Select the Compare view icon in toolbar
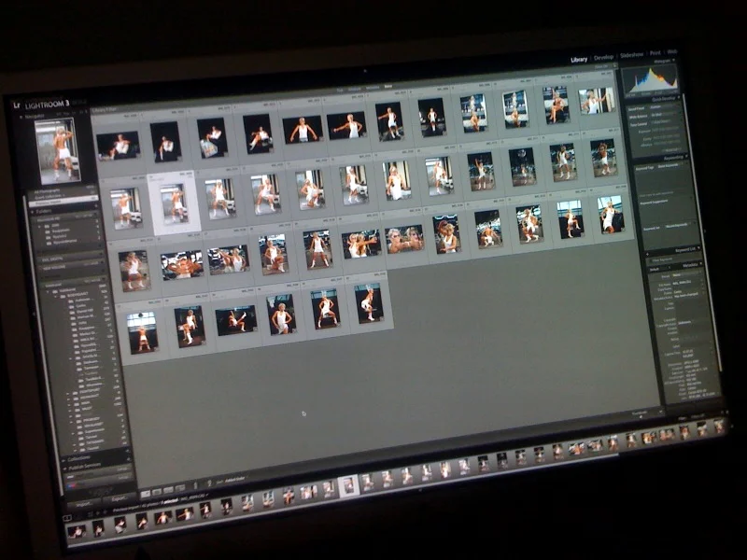The width and height of the screenshot is (747, 560). (168, 491)
